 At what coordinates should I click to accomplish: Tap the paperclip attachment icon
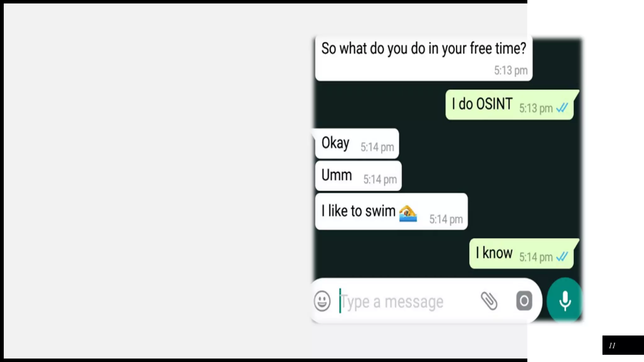(489, 301)
